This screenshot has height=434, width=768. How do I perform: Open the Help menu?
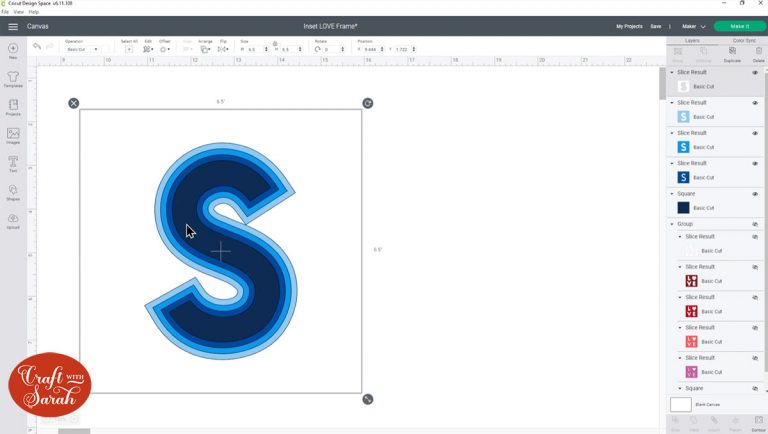click(34, 12)
